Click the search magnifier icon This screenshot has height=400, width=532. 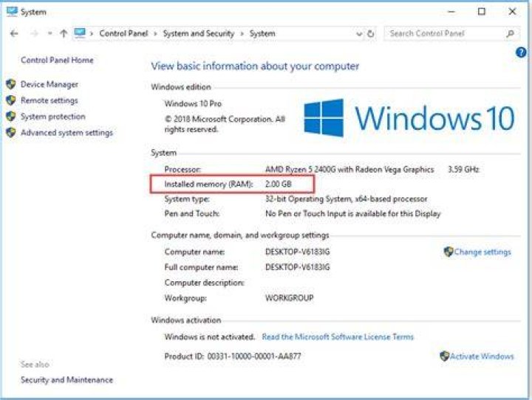pyautogui.click(x=510, y=33)
